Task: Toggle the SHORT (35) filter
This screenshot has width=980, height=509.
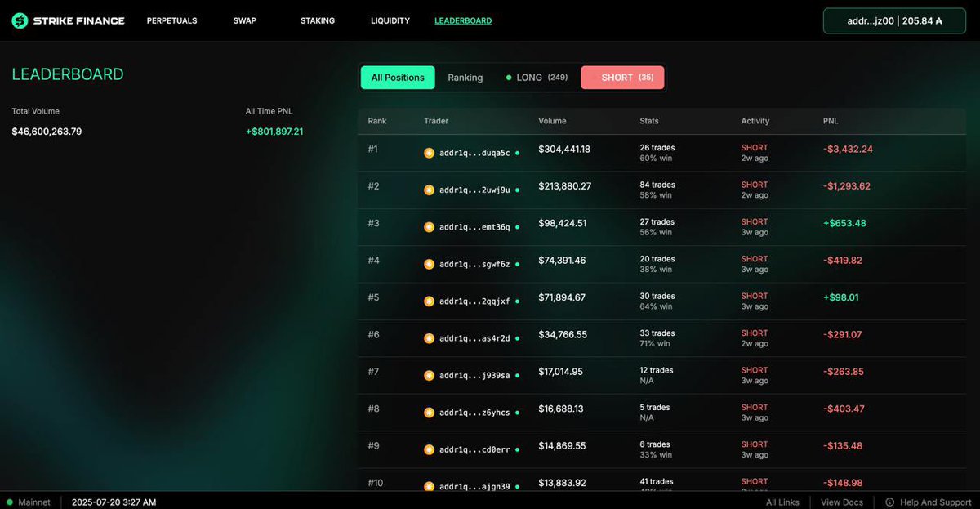Action: pyautogui.click(x=622, y=78)
